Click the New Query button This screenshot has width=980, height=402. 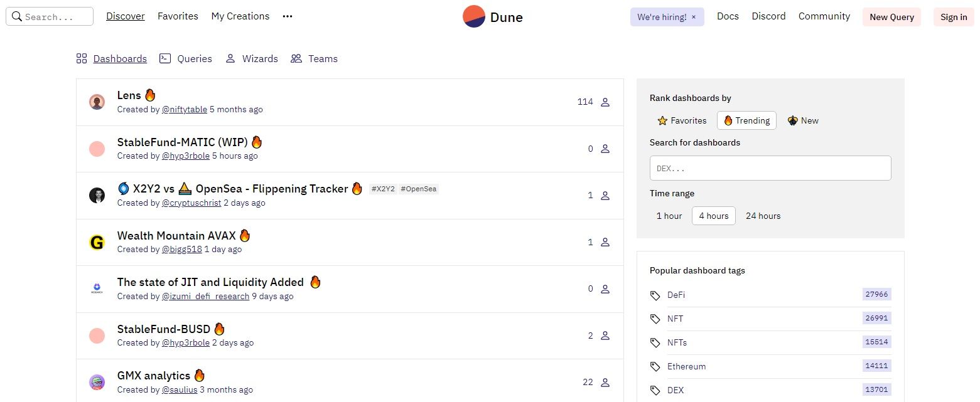click(x=891, y=17)
